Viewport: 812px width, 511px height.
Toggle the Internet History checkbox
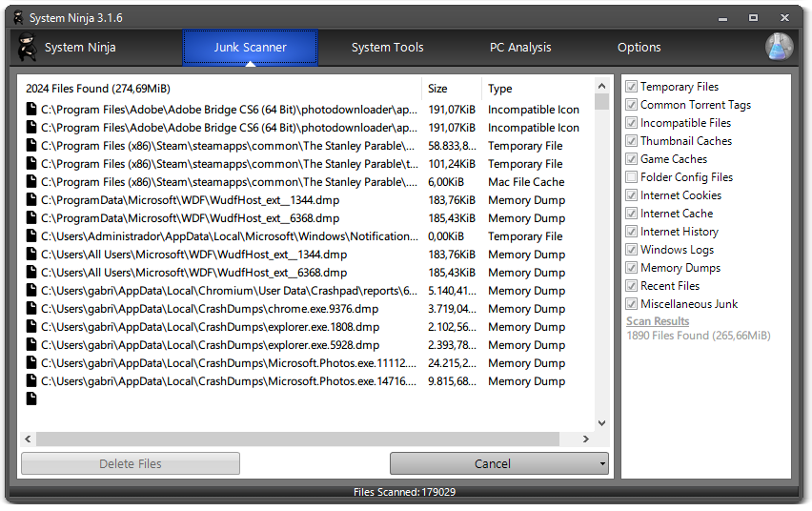click(x=631, y=232)
